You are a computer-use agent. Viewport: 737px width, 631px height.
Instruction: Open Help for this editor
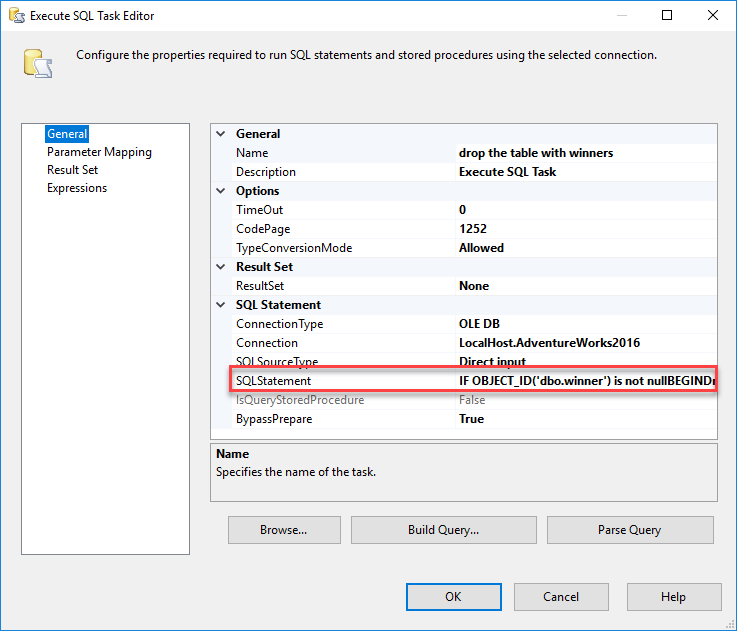[x=673, y=597]
